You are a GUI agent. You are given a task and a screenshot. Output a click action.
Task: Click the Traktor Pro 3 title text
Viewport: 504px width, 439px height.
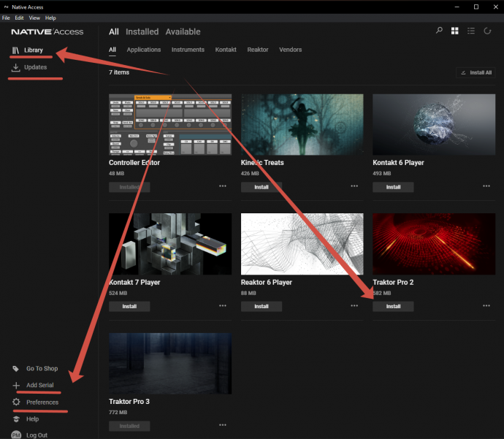129,402
